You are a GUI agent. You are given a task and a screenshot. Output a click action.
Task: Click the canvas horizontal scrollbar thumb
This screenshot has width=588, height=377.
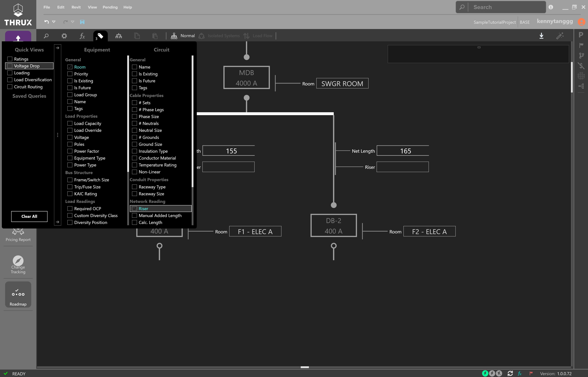tap(305, 367)
